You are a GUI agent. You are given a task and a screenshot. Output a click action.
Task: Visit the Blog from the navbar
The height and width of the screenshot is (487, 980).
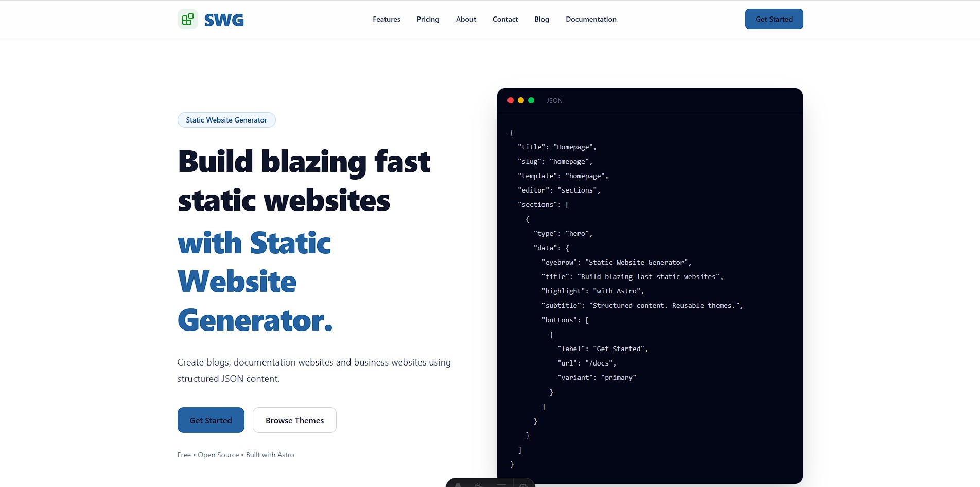(542, 19)
